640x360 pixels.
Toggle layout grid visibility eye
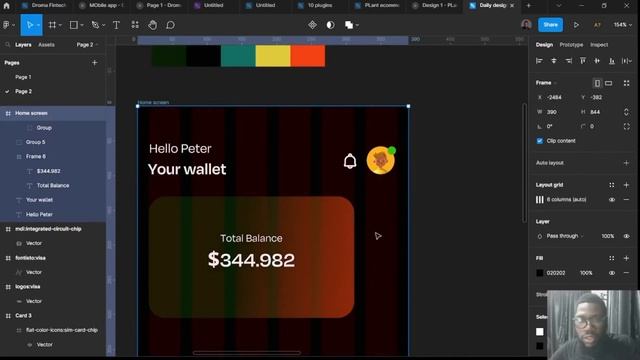tap(612, 200)
